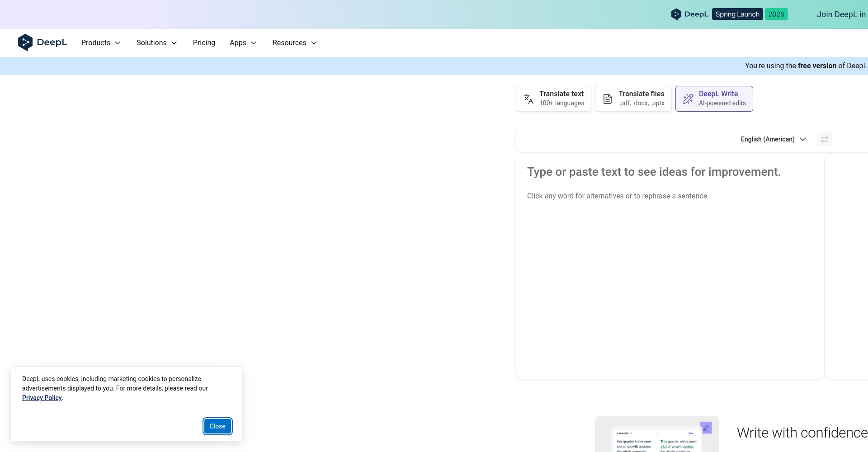Click the document file icon
868x452 pixels.
click(x=608, y=99)
